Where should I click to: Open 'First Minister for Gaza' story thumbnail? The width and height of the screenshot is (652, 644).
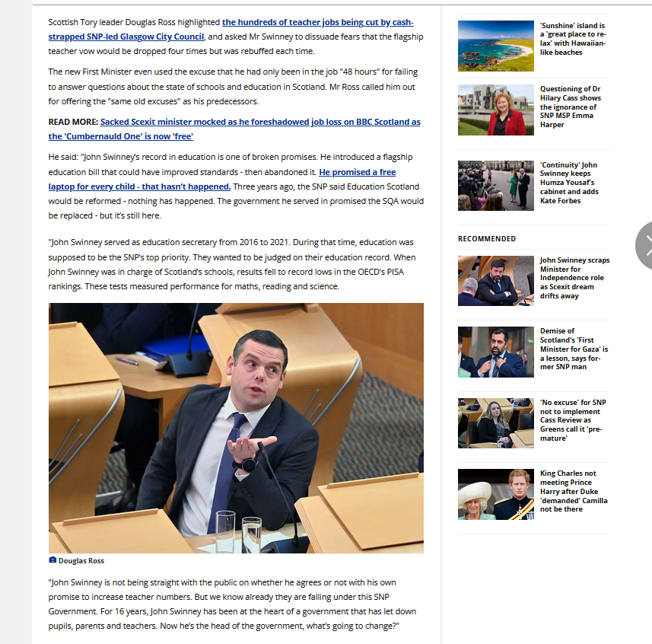tap(495, 352)
